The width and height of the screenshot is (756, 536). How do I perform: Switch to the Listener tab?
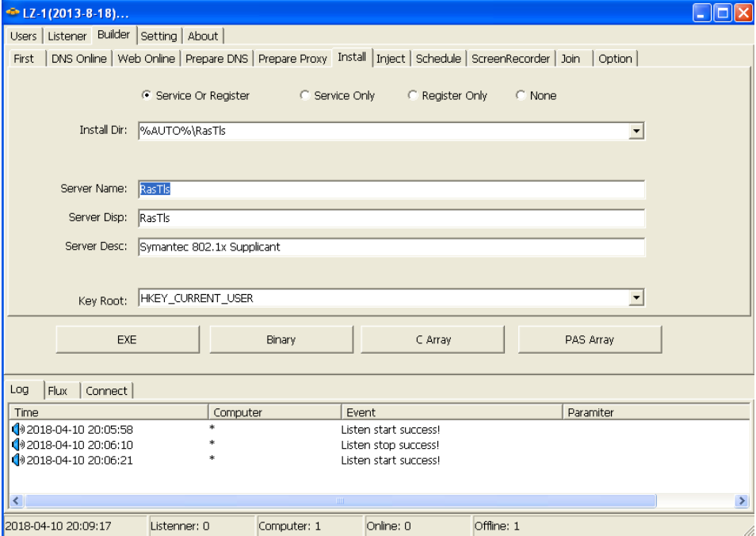coord(67,36)
